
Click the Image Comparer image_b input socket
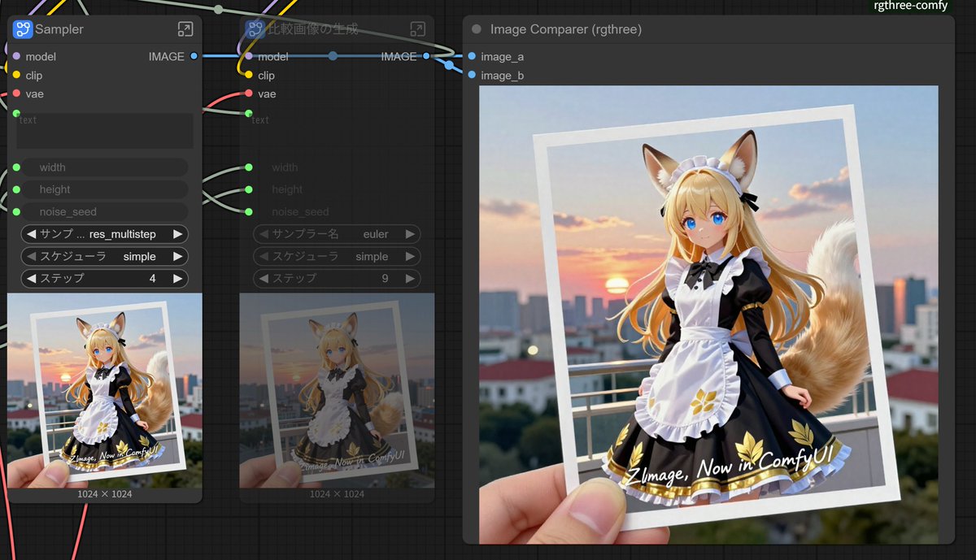(x=472, y=76)
